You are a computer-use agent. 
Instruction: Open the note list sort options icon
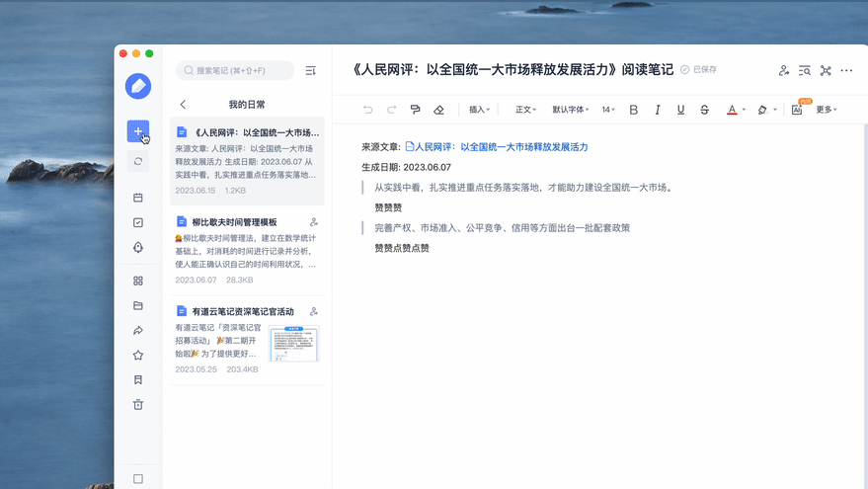coord(310,70)
